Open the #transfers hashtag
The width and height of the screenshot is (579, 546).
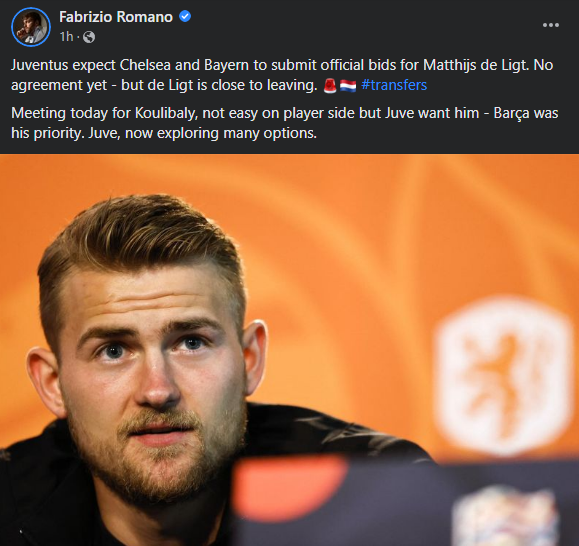tap(394, 85)
